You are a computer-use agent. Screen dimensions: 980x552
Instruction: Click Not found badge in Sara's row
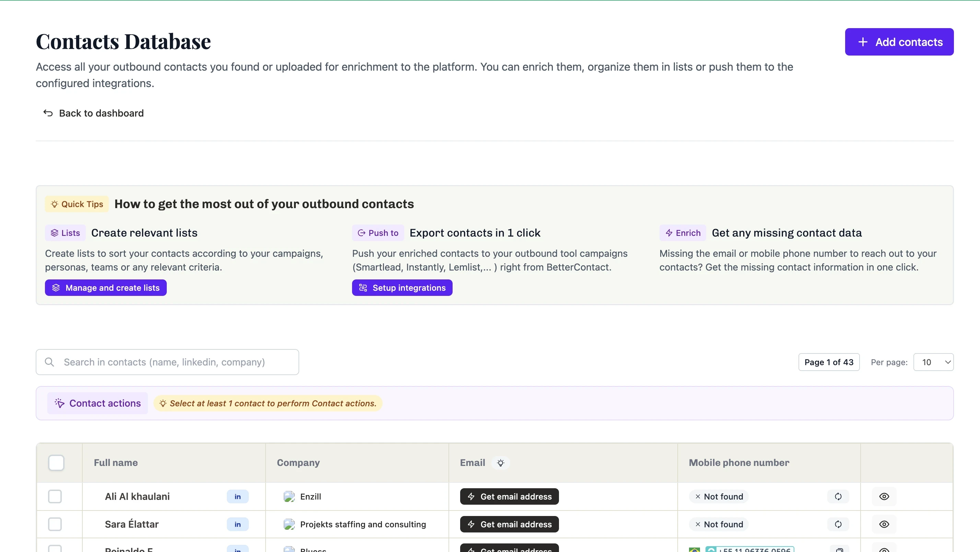(719, 524)
